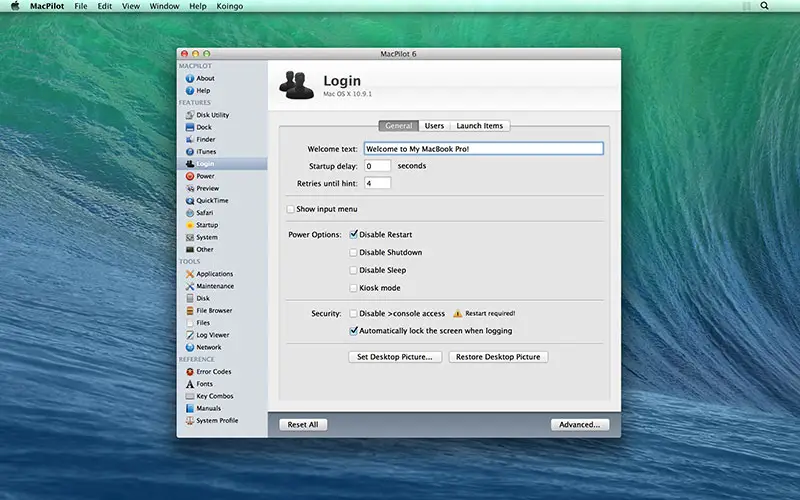Image resolution: width=800 pixels, height=500 pixels.
Task: Open the About sidebar icon
Action: click(x=190, y=78)
